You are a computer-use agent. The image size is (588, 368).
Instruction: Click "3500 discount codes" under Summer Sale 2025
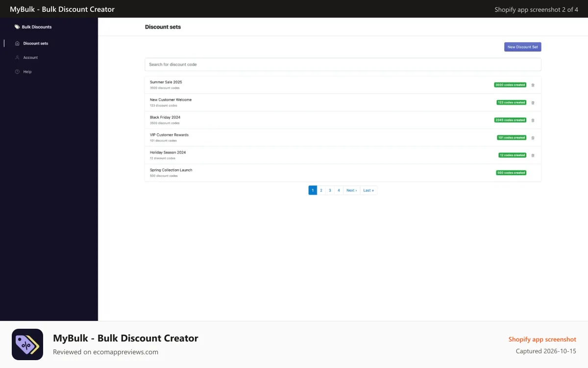[165, 88]
